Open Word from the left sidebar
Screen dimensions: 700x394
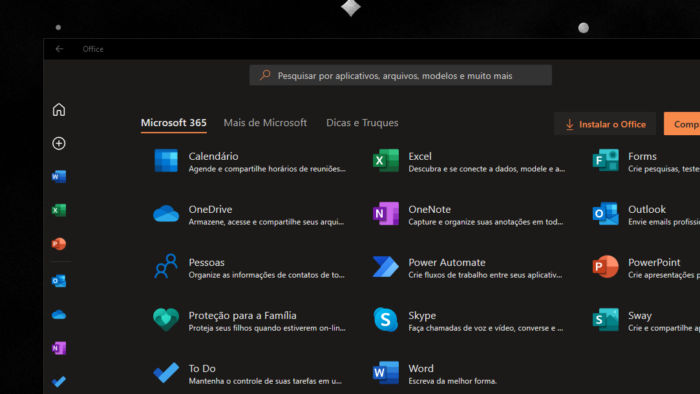[x=59, y=177]
